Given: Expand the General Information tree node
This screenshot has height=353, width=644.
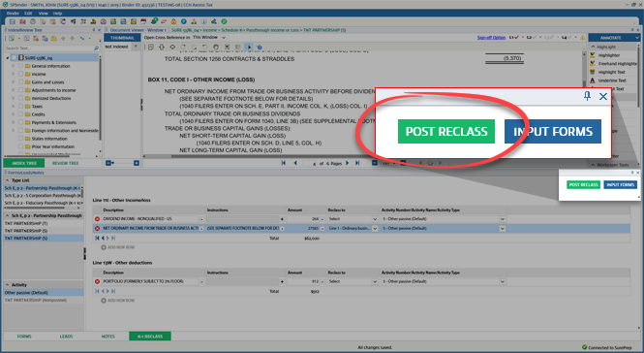Looking at the screenshot, I should click(14, 66).
